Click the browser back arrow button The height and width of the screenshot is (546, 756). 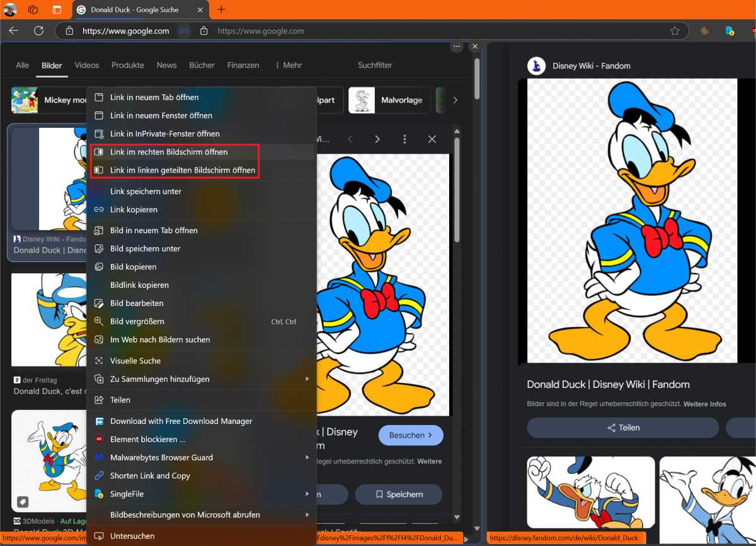click(13, 31)
